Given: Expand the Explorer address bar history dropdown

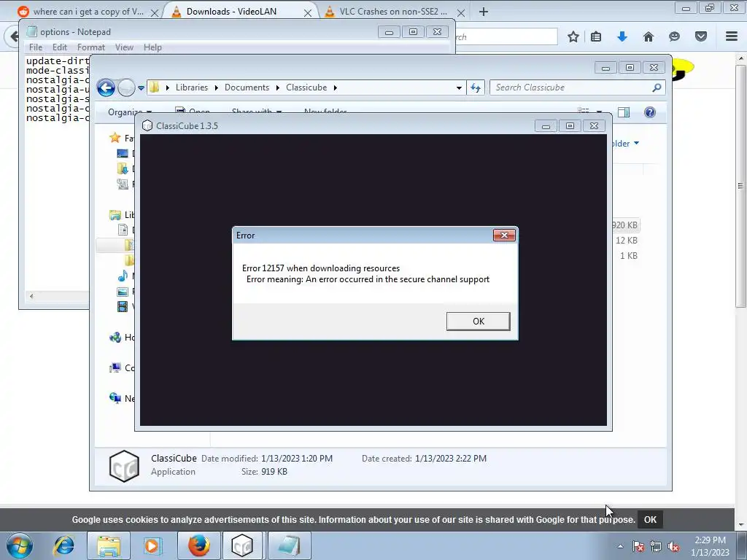Looking at the screenshot, I should (x=459, y=87).
